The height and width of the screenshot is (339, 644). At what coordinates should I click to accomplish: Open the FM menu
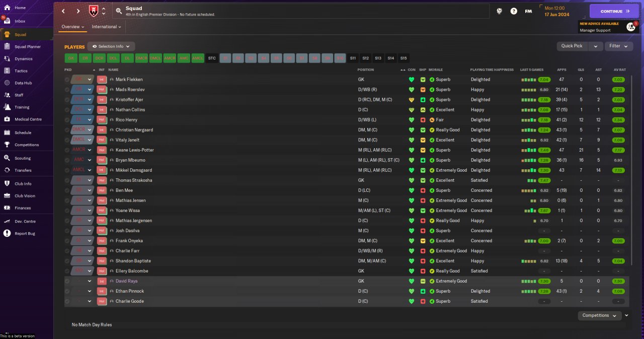coord(528,11)
